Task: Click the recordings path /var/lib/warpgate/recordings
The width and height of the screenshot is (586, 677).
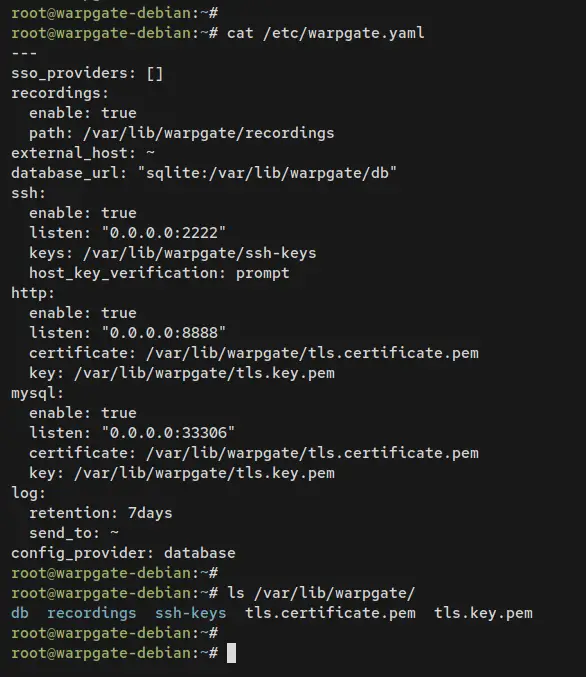Action: tap(209, 133)
